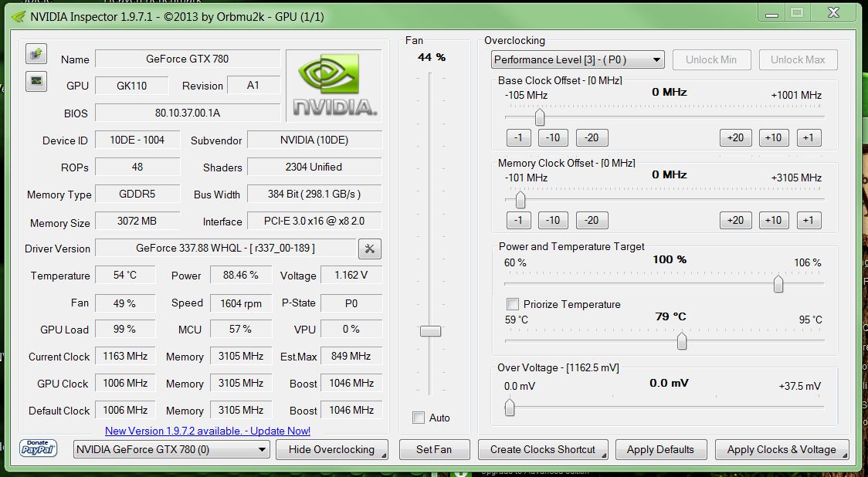Click the Base Clock Offset slider handle
The width and height of the screenshot is (868, 477).
click(540, 117)
